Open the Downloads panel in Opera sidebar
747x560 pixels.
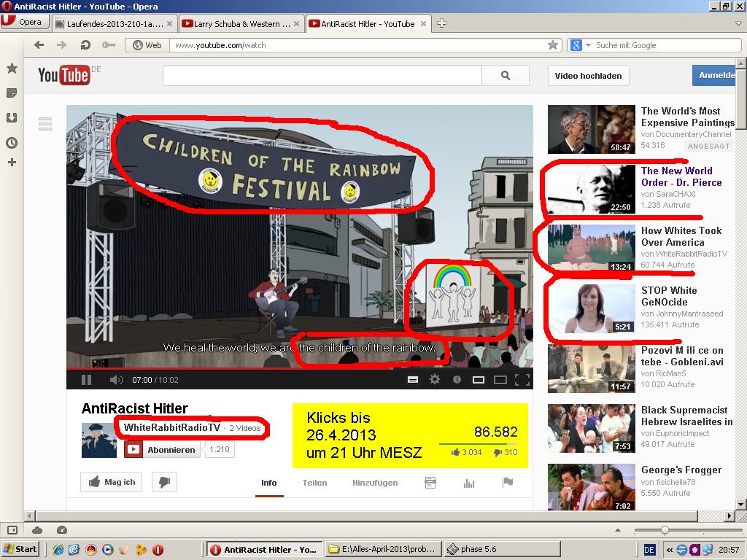coord(12,117)
